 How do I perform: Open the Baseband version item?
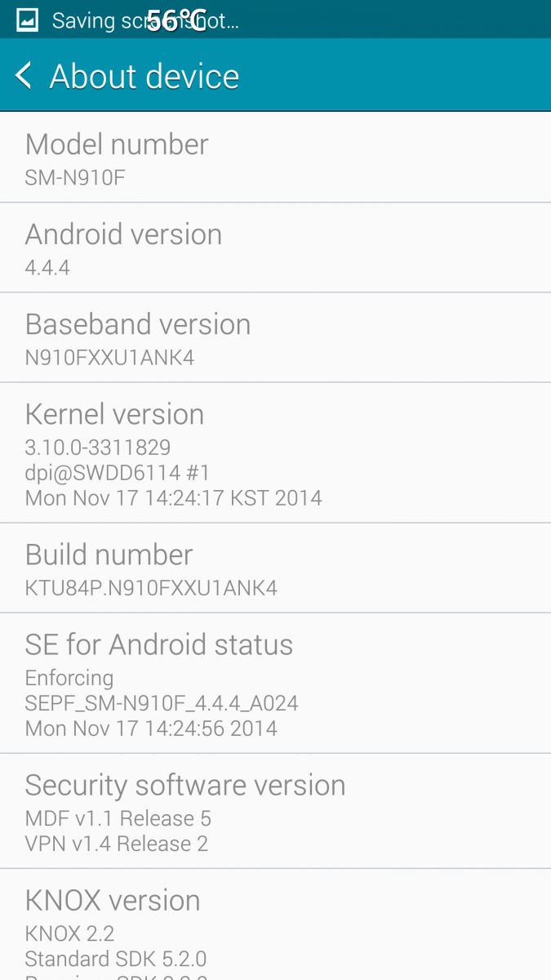pyautogui.click(x=275, y=337)
